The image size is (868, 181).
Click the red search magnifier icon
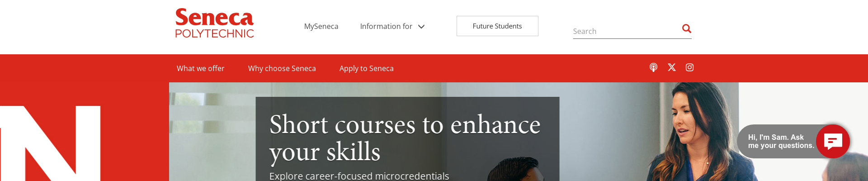tap(686, 29)
